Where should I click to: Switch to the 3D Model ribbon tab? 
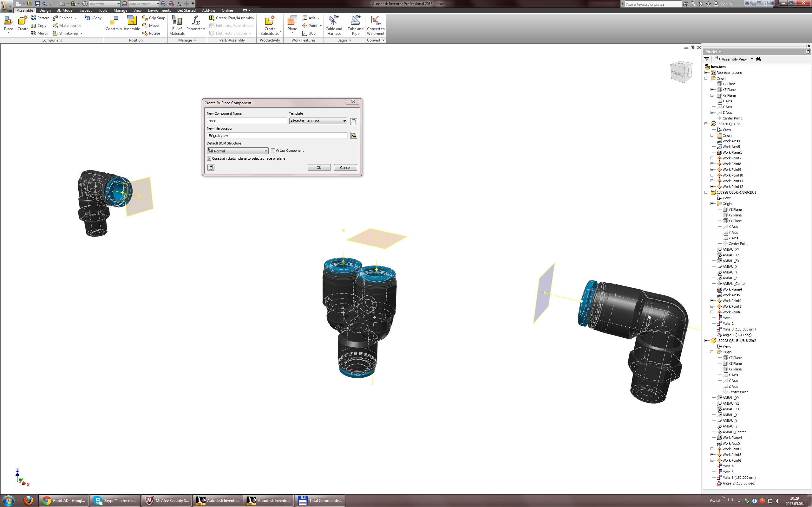coord(65,10)
